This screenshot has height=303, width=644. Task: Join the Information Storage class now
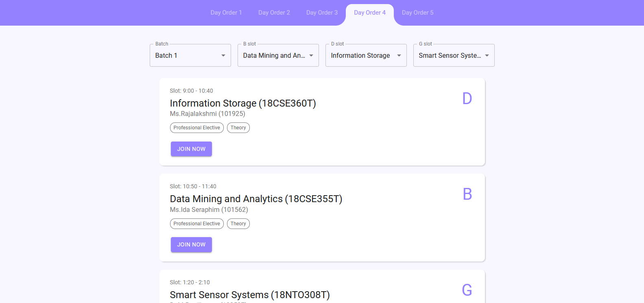click(x=191, y=149)
